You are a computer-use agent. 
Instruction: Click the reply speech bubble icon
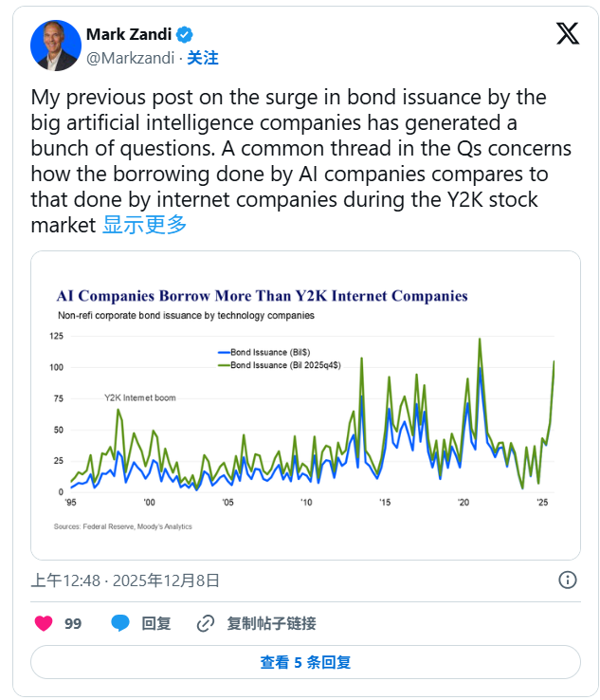120,623
